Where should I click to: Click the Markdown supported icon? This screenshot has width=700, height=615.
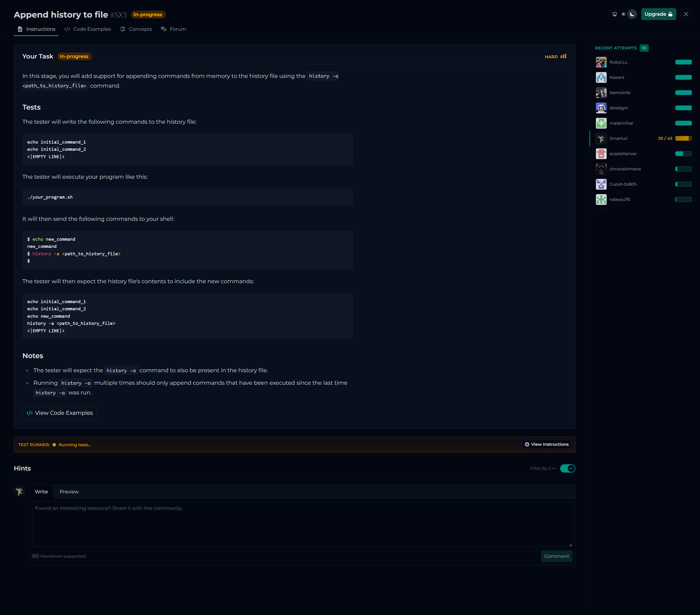point(36,556)
